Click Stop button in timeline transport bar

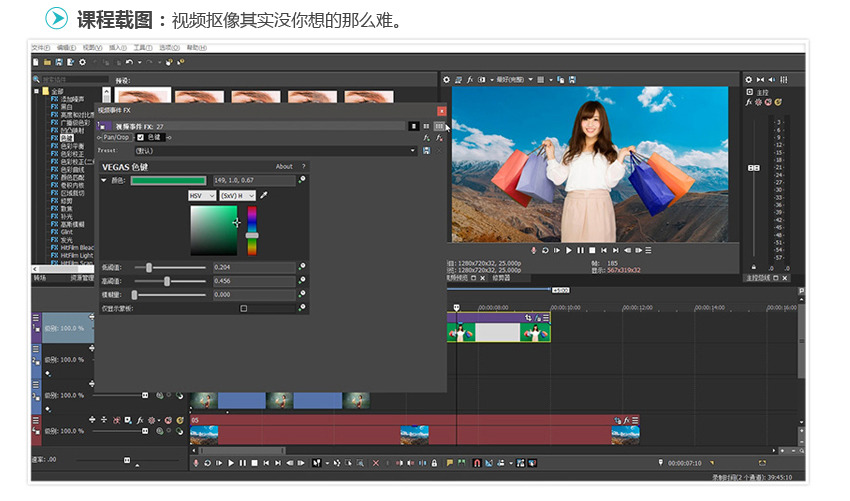click(x=254, y=463)
